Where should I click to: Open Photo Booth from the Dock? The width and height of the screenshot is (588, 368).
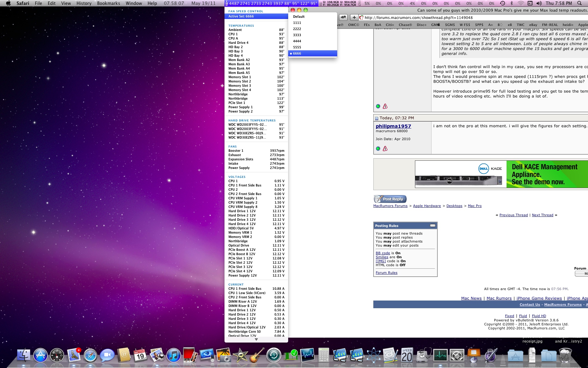coord(190,355)
